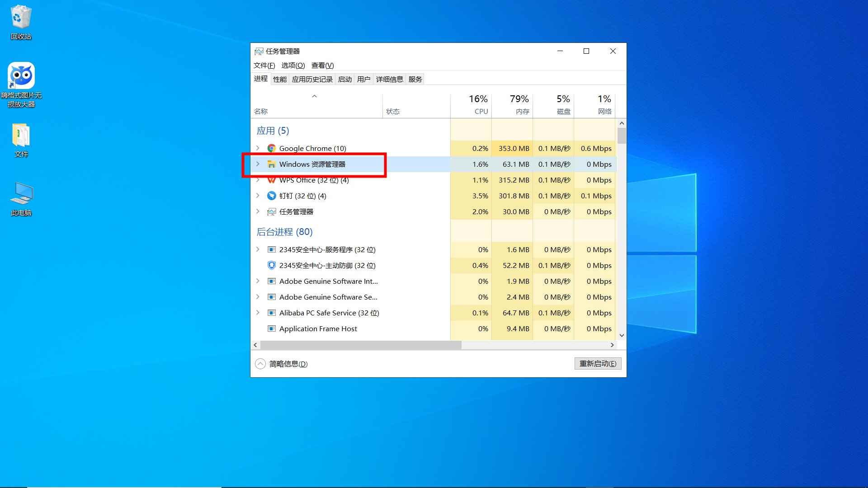The image size is (868, 488).
Task: Click the Google Chrome process icon
Action: click(271, 148)
